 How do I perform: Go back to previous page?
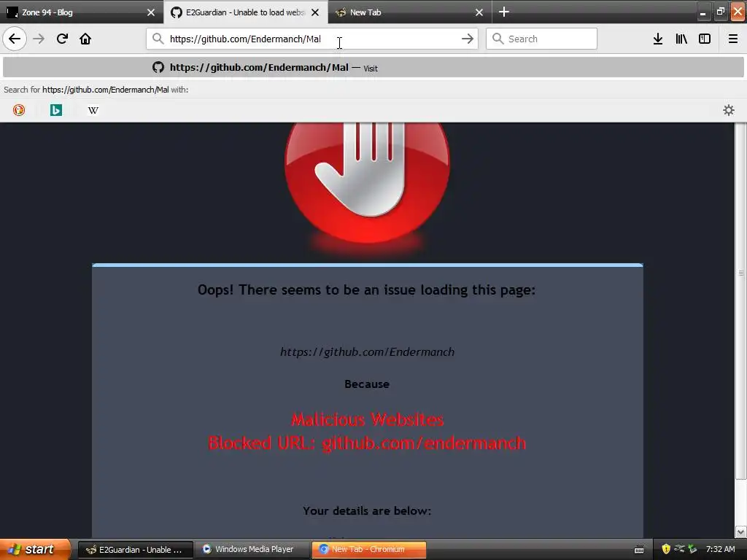click(x=15, y=39)
